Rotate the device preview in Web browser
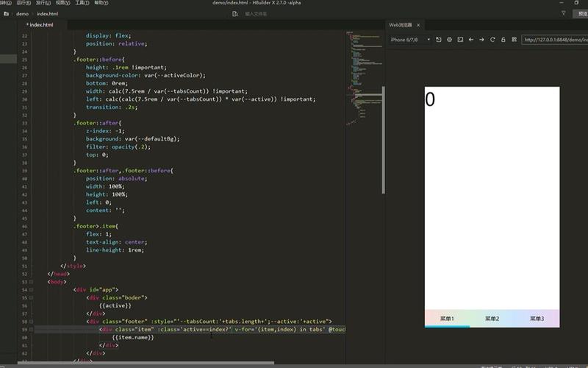Viewport: 588px width, 368px height. tap(438, 40)
